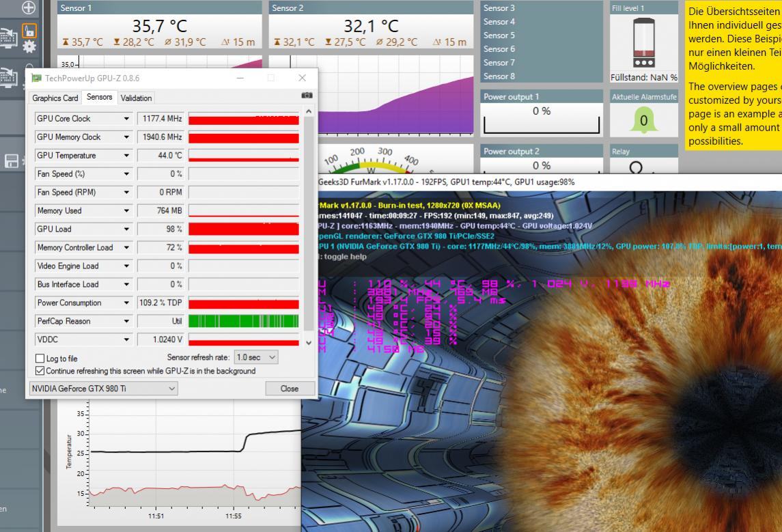Open the Validation tab in GPU-Z
This screenshot has height=532, width=782.
pyautogui.click(x=136, y=98)
